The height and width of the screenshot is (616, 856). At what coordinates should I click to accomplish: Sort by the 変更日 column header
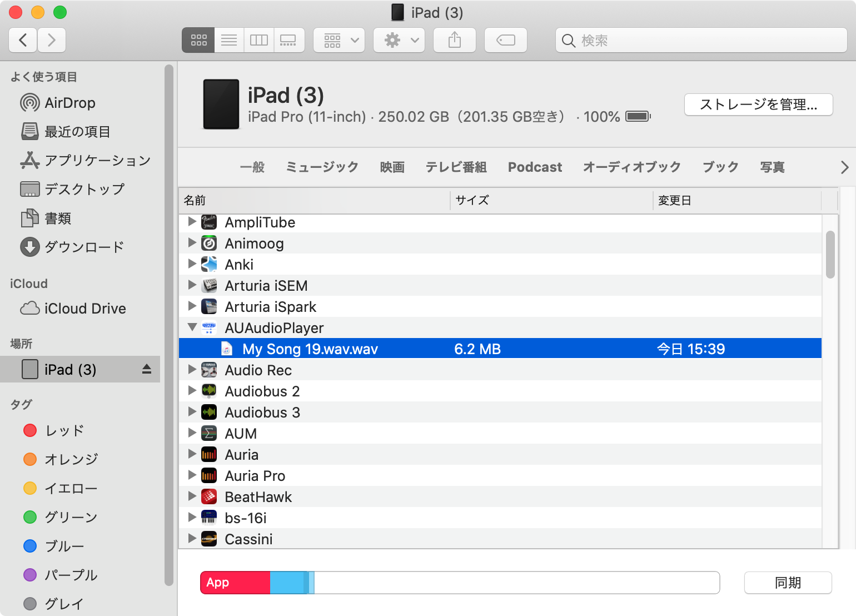point(737,200)
